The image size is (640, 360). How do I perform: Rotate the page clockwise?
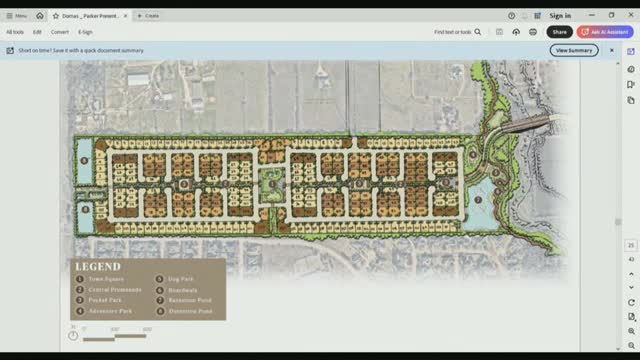[x=631, y=302]
